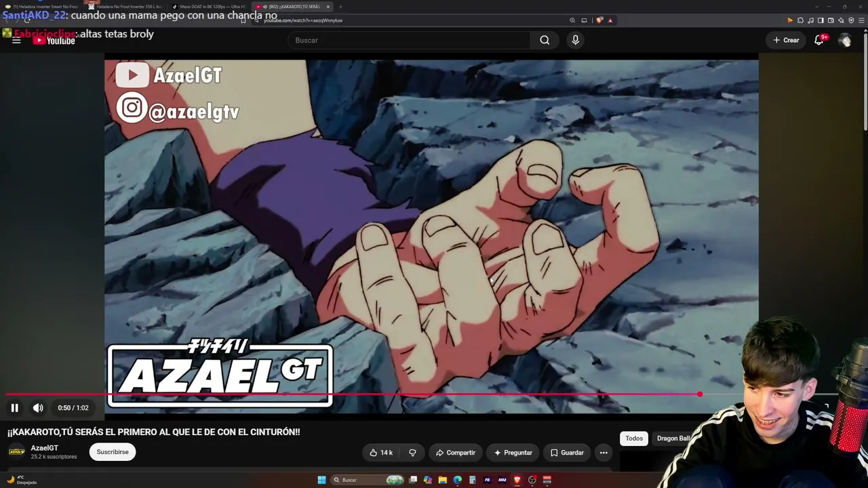Viewport: 868px width, 488px height.
Task: Like the video with 14 k likes
Action: [x=381, y=453]
